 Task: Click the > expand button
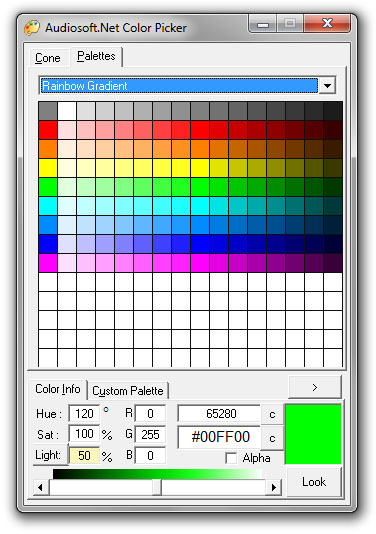coord(315,387)
